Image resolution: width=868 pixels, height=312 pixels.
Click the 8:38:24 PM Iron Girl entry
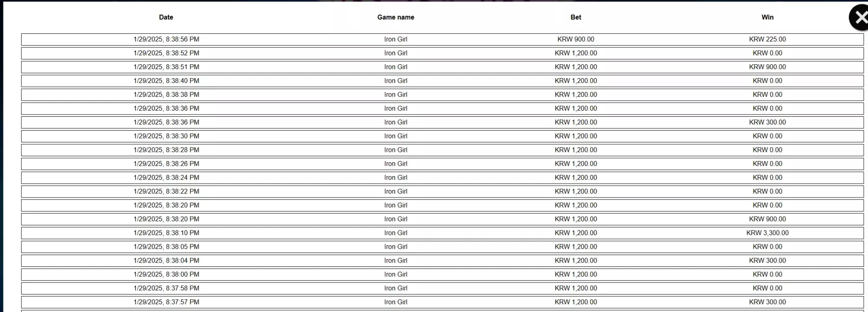coord(442,178)
